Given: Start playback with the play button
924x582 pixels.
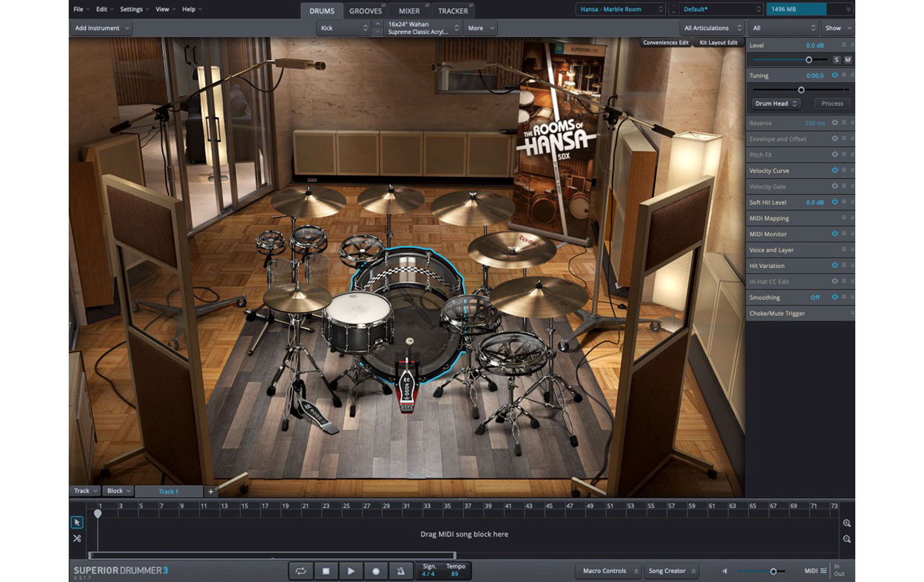Looking at the screenshot, I should click(351, 570).
